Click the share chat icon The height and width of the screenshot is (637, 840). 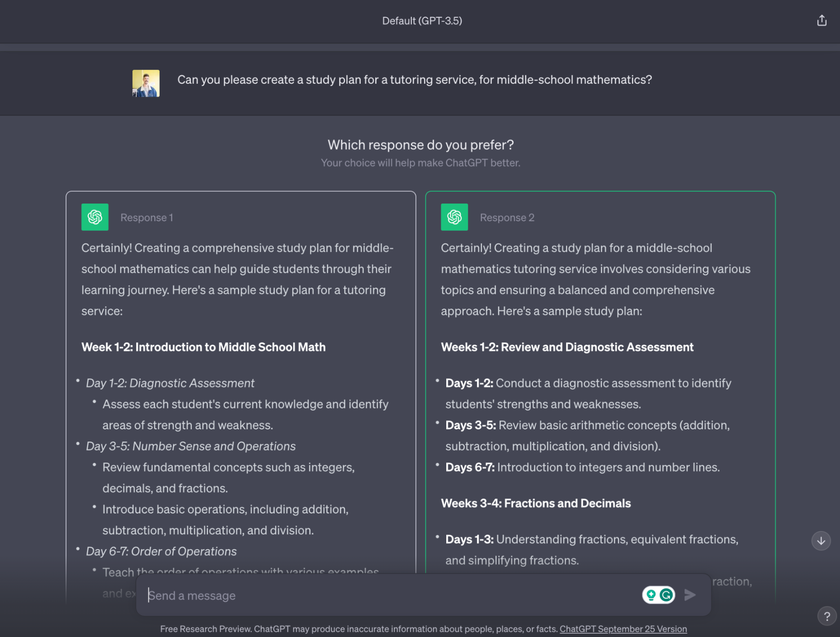(x=822, y=21)
